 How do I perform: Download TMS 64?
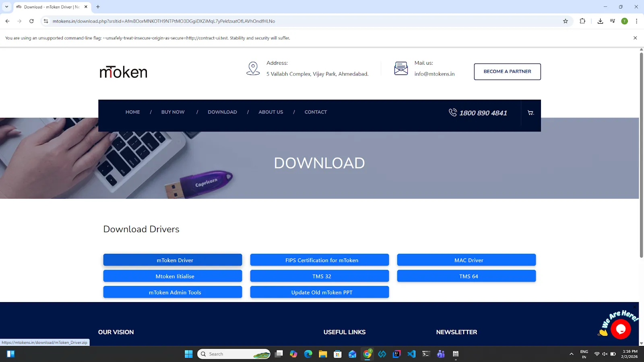pyautogui.click(x=466, y=276)
